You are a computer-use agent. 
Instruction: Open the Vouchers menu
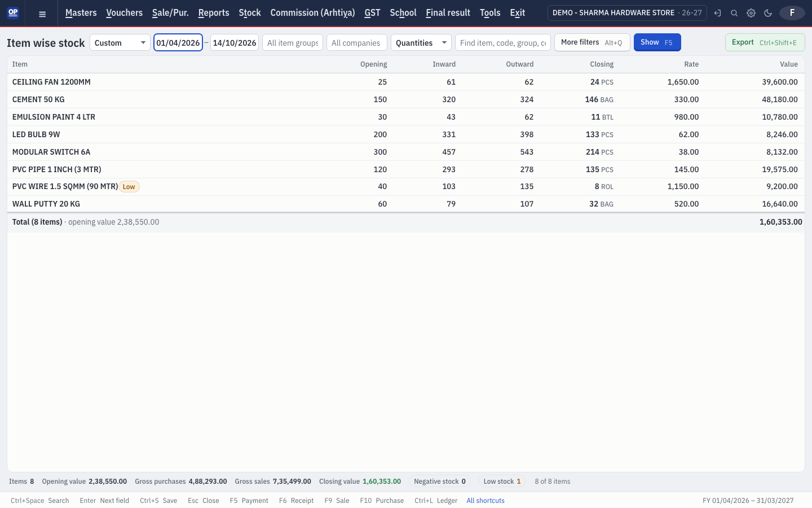pos(125,13)
